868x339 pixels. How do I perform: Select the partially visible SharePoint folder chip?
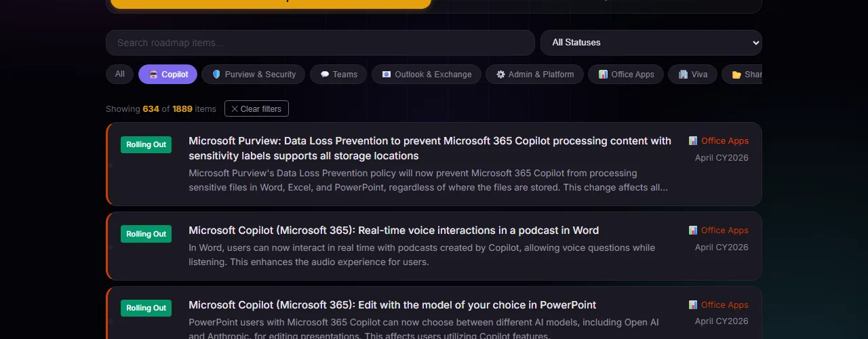pyautogui.click(x=745, y=75)
